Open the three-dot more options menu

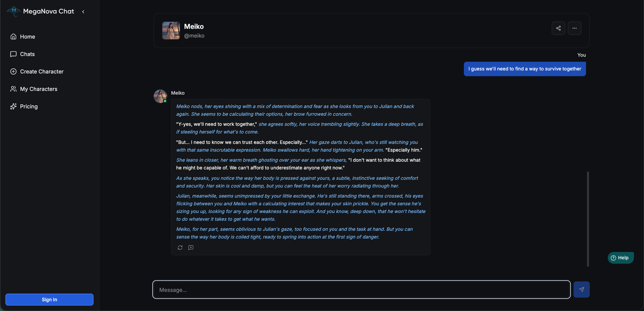click(574, 28)
